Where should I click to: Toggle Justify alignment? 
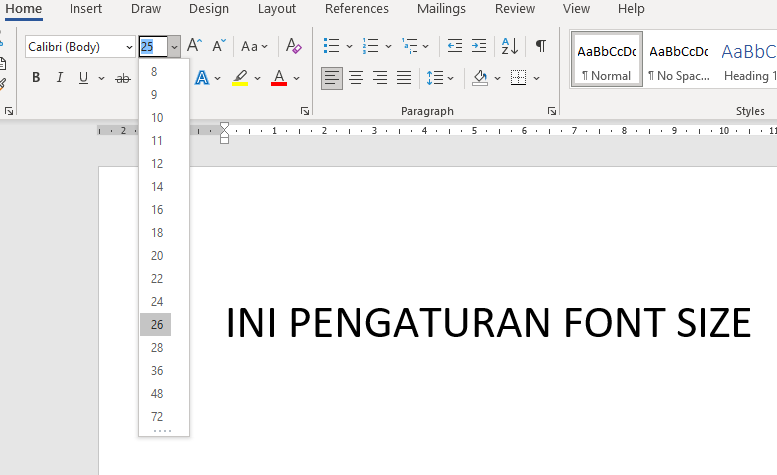point(404,78)
